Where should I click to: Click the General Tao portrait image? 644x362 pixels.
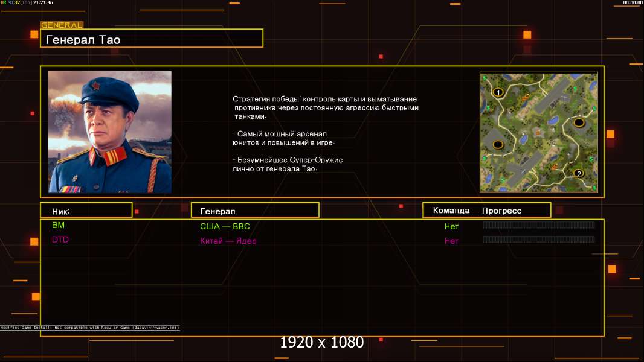[x=110, y=132]
